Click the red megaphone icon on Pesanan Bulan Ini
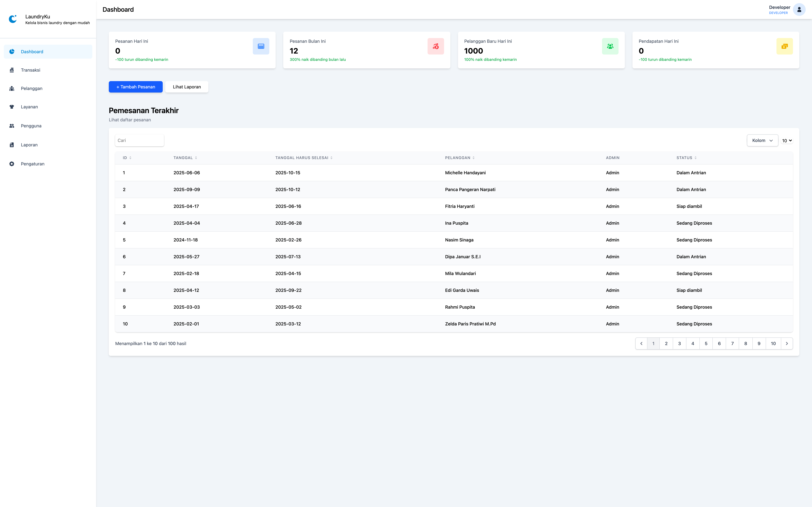The width and height of the screenshot is (812, 507). click(435, 46)
